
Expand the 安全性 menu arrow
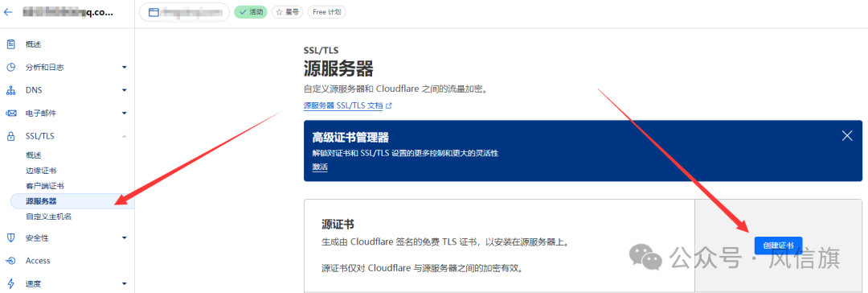click(124, 238)
